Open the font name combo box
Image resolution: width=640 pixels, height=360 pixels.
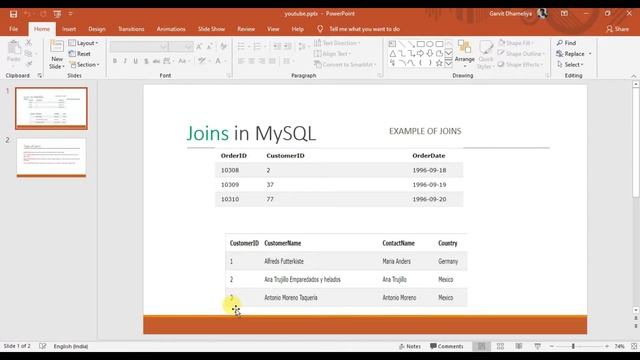139,47
